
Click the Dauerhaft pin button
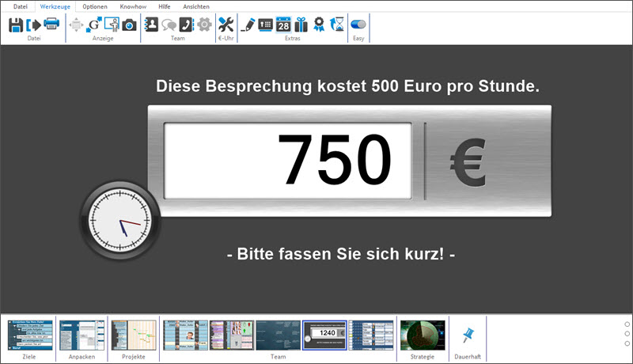click(467, 336)
